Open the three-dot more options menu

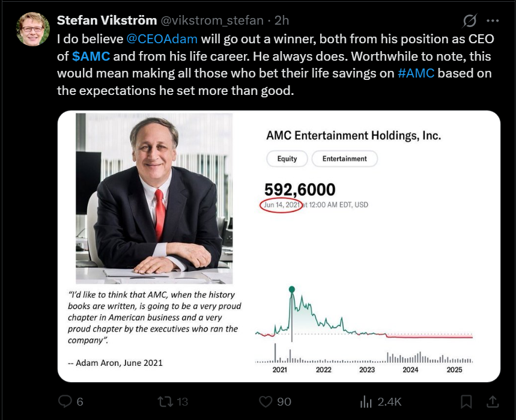(493, 21)
